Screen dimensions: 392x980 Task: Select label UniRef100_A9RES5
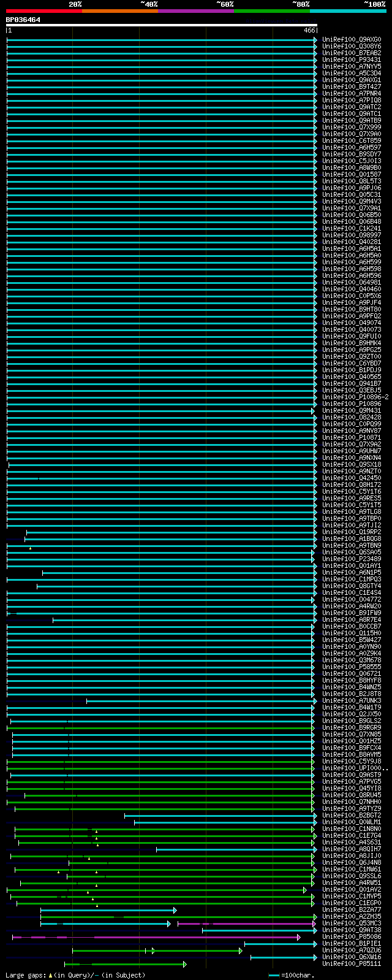(352, 499)
